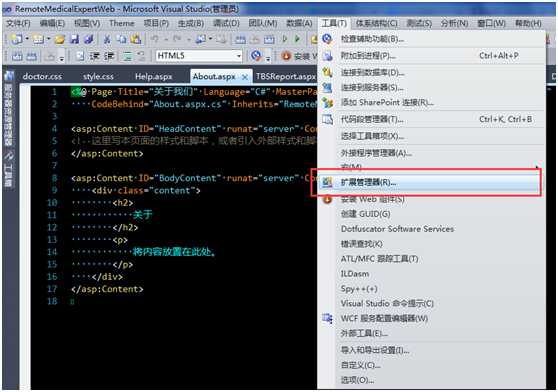Open the 工具(T) menu

pyautogui.click(x=333, y=23)
